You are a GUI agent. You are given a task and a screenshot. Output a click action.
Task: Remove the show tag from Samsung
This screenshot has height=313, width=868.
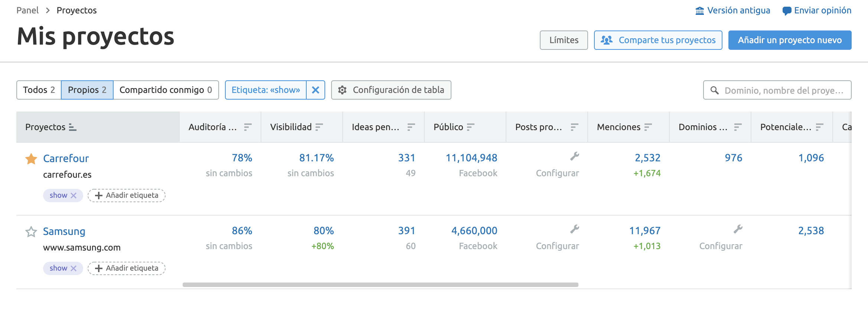[74, 268]
